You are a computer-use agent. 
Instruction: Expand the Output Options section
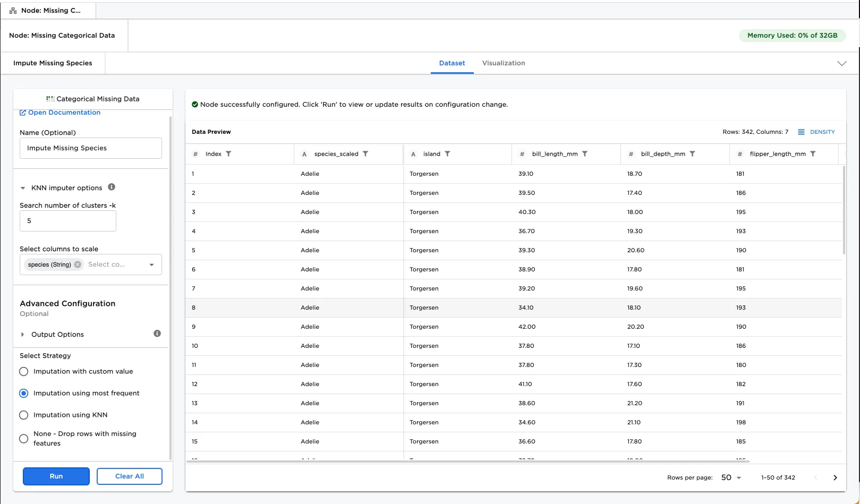pyautogui.click(x=23, y=335)
